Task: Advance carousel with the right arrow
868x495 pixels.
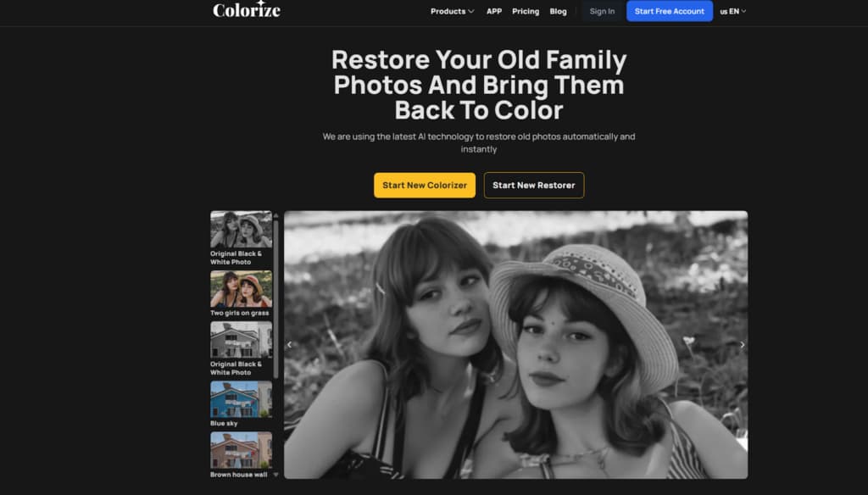Action: click(743, 345)
